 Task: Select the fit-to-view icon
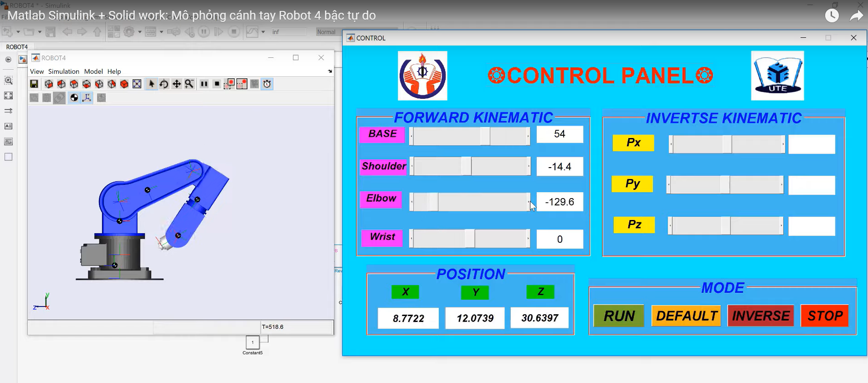coord(137,84)
